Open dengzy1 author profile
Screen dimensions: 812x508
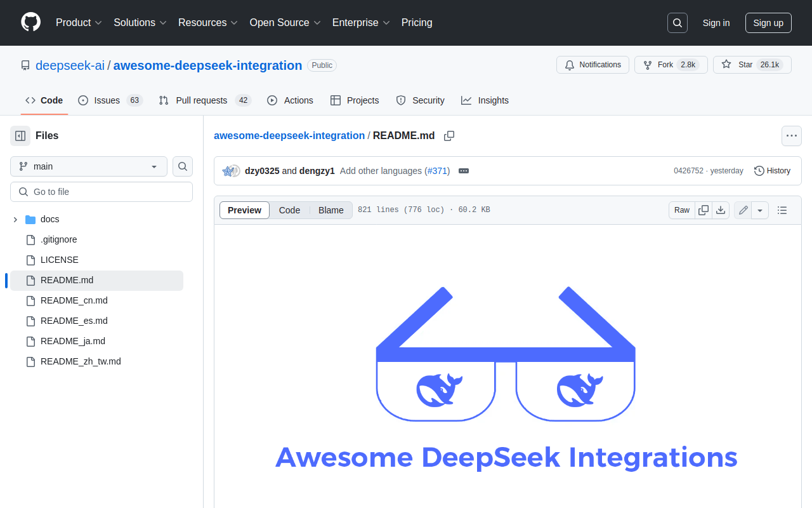[317, 171]
